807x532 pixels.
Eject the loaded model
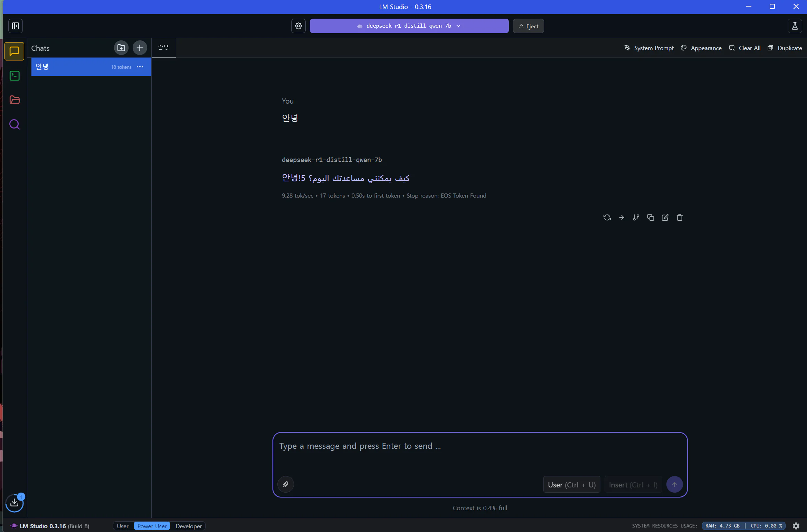(529, 26)
